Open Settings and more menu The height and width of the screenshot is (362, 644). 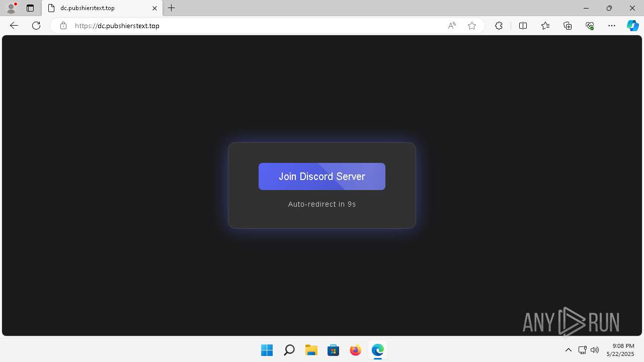click(x=612, y=26)
